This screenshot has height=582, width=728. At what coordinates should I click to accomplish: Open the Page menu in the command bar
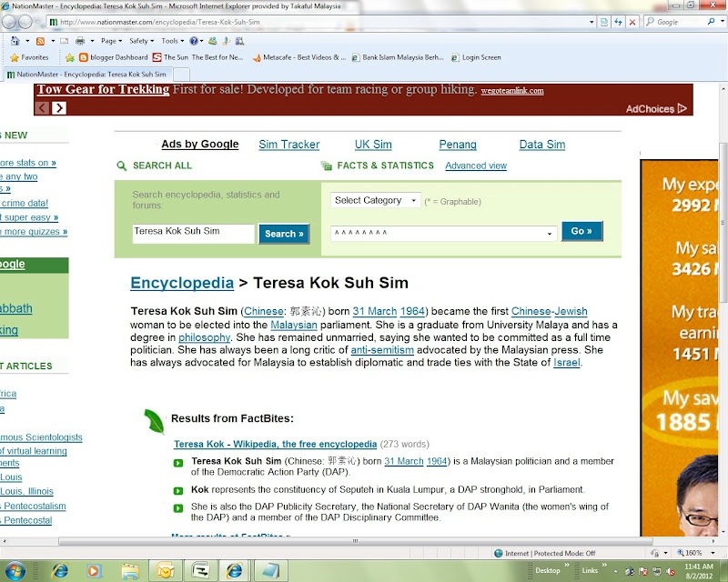112,41
